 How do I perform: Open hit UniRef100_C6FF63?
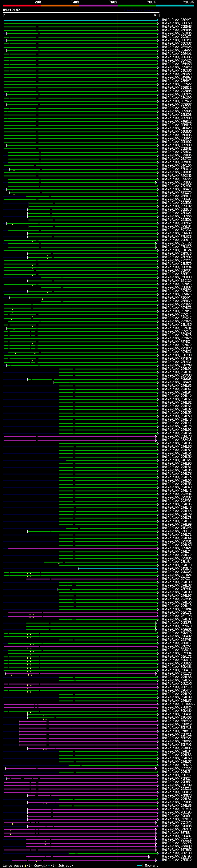(177, 23)
